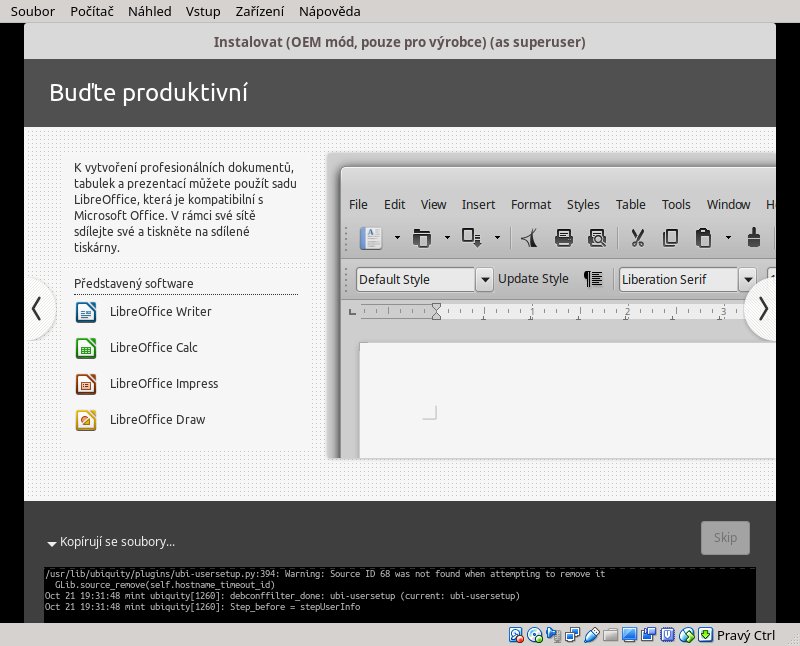Click the Představený software heading
The height and width of the screenshot is (646, 800).
(x=134, y=283)
